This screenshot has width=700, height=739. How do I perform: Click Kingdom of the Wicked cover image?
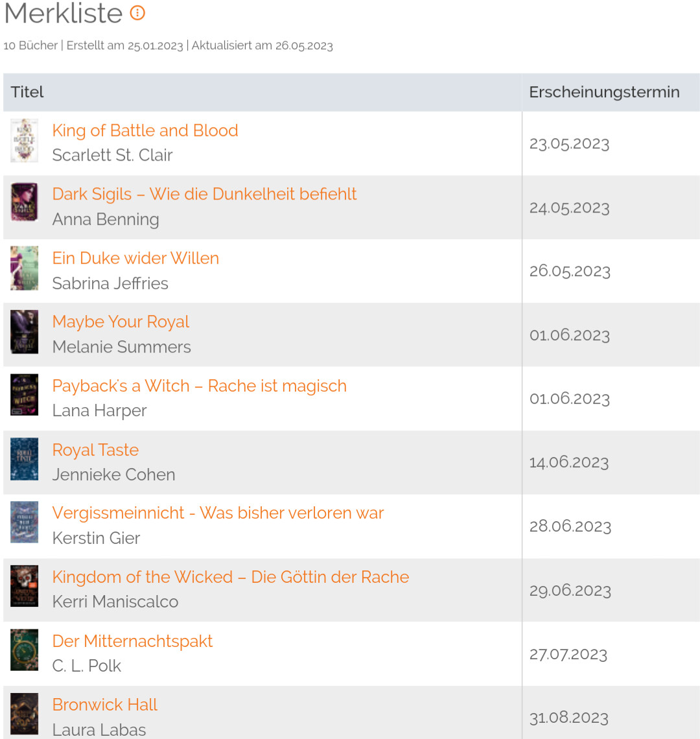click(x=24, y=586)
